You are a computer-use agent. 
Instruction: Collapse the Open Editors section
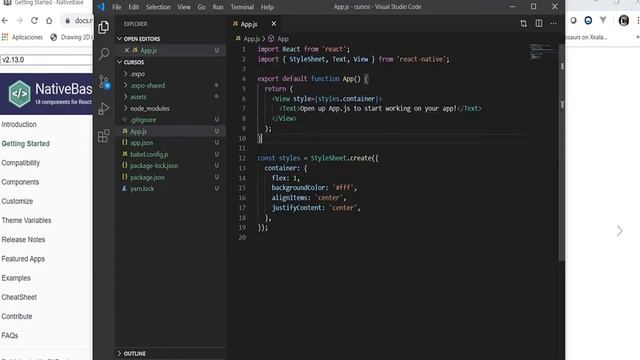coord(171,39)
